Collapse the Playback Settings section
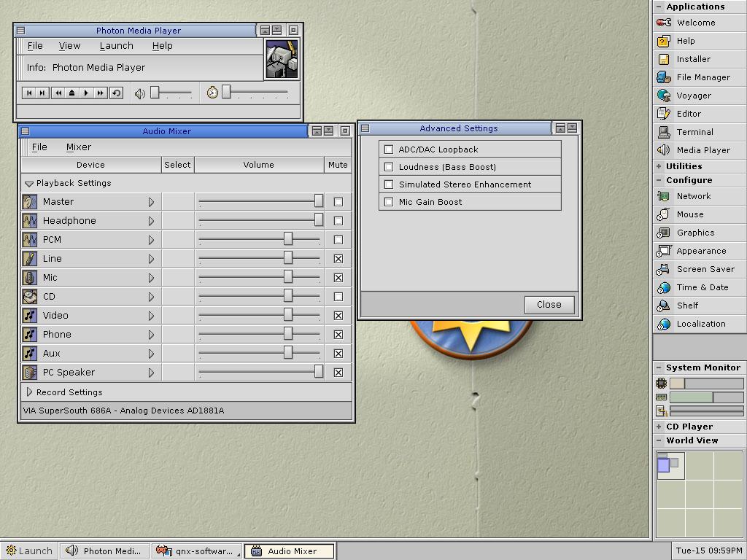 (29, 184)
